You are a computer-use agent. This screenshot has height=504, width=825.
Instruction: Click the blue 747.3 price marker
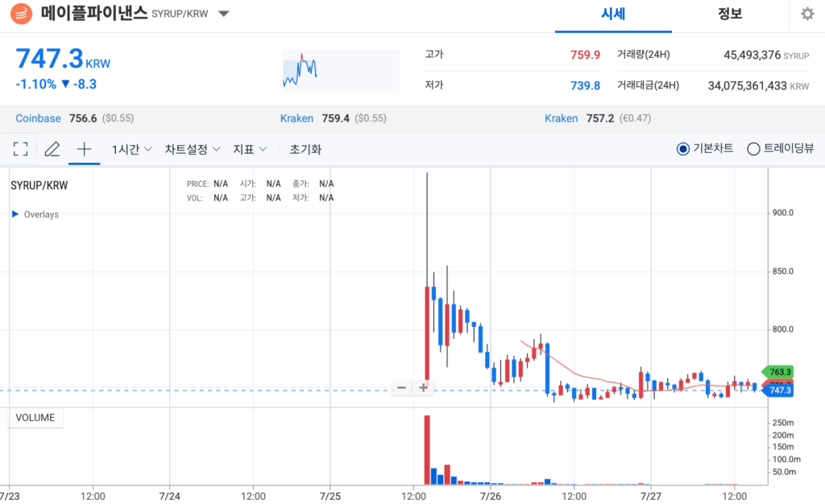(777, 390)
